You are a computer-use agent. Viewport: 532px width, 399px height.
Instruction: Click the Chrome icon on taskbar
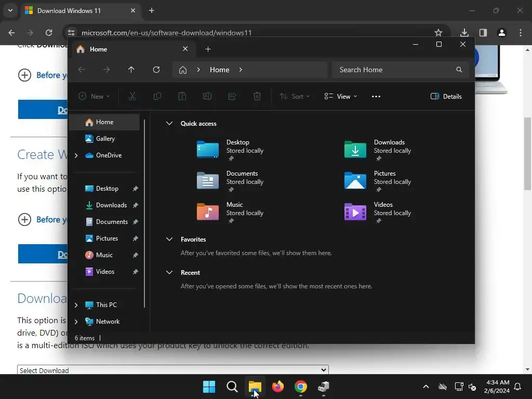pos(301,387)
